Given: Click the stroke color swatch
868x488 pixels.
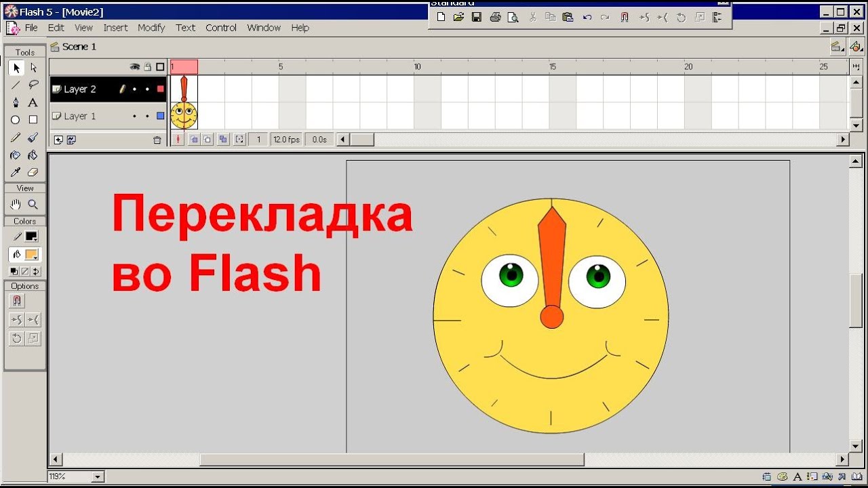Looking at the screenshot, I should point(31,237).
